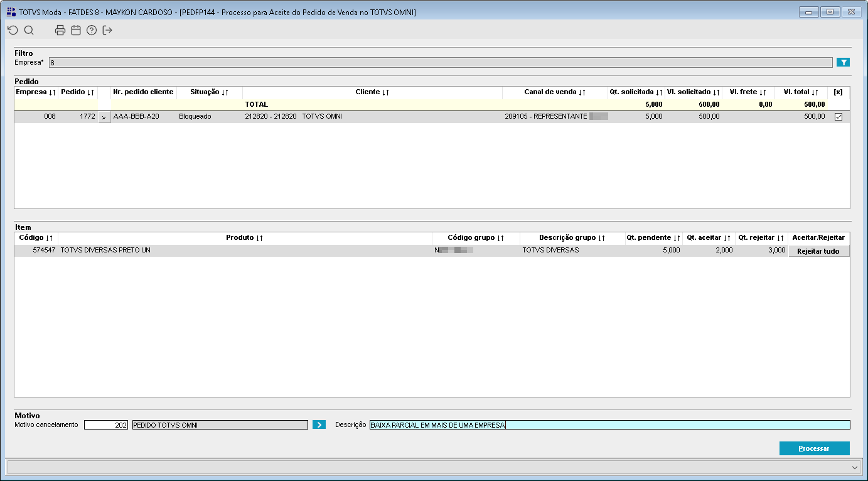Sort orders by Empresa column

pos(36,92)
